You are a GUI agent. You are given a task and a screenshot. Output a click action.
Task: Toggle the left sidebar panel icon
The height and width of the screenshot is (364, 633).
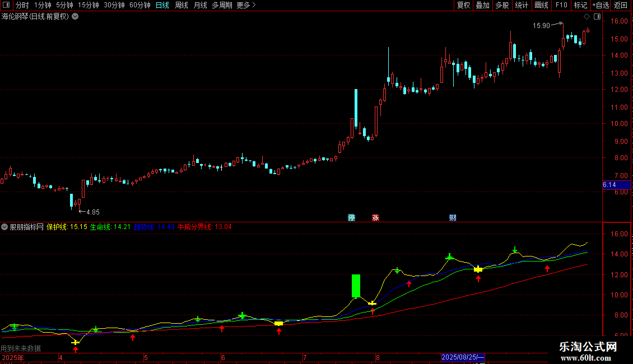tap(6, 5)
